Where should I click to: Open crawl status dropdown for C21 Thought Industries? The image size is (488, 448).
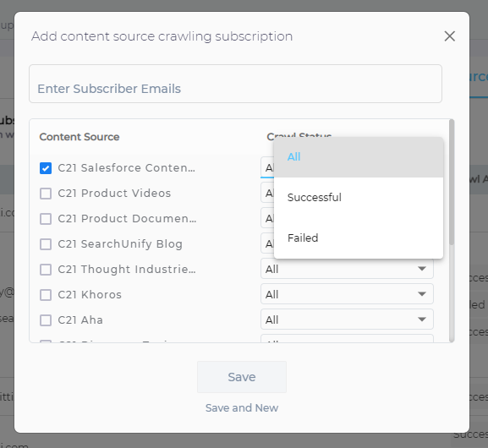point(347,269)
